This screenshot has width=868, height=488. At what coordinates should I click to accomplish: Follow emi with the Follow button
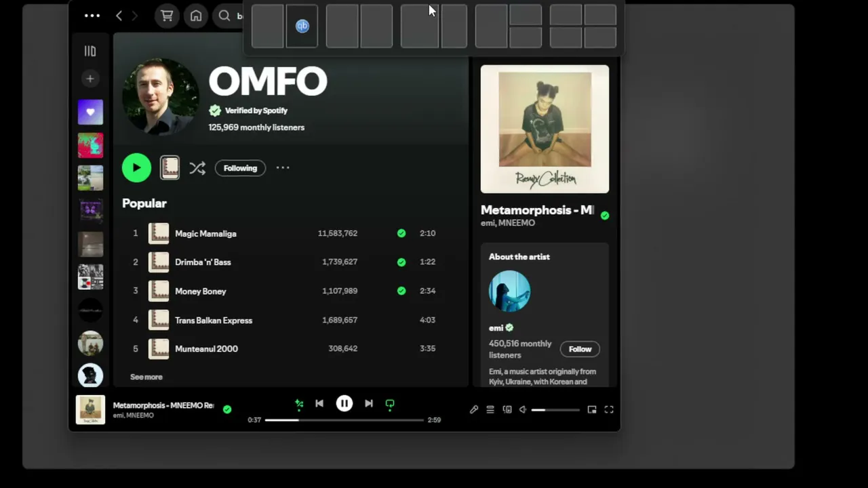[x=580, y=349]
